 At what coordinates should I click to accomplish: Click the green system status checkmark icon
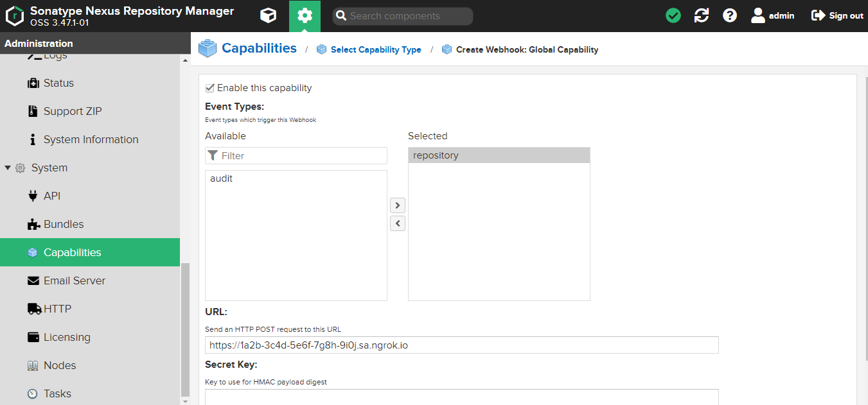tap(673, 15)
